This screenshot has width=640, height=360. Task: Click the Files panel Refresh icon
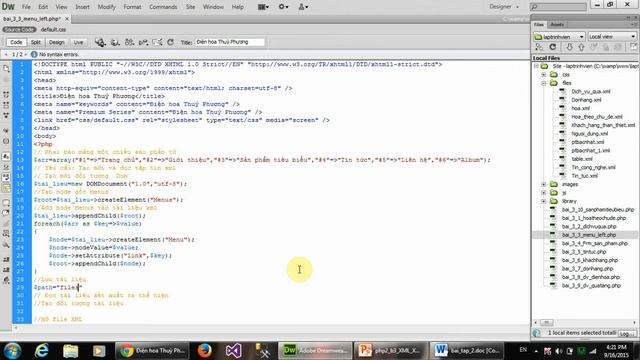[553, 47]
